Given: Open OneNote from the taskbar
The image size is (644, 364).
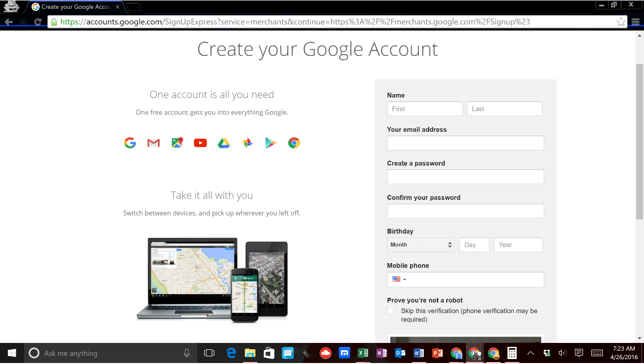Looking at the screenshot, I should 382,353.
